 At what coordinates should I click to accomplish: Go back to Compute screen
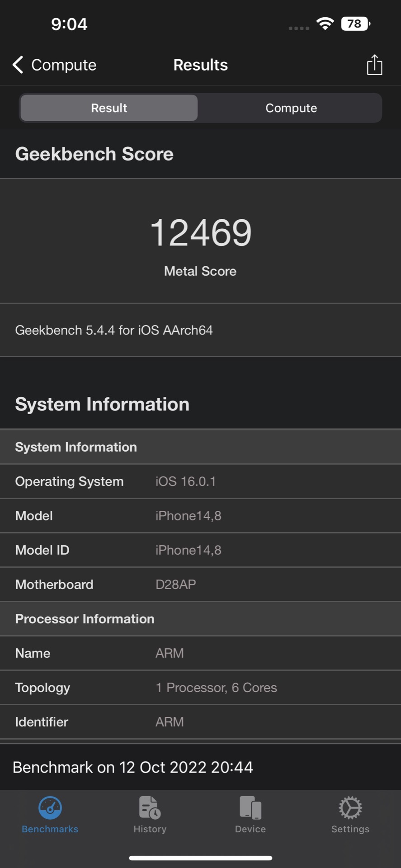click(63, 65)
